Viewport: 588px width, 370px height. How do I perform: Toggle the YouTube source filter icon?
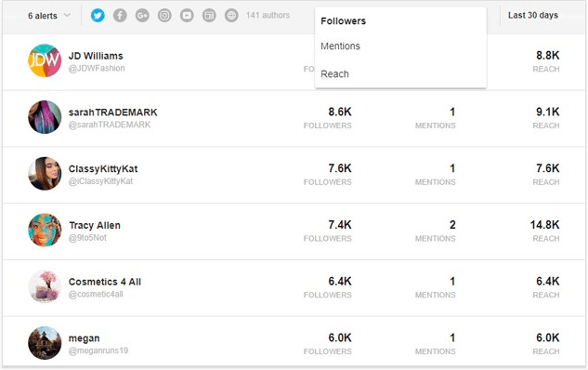[187, 16]
